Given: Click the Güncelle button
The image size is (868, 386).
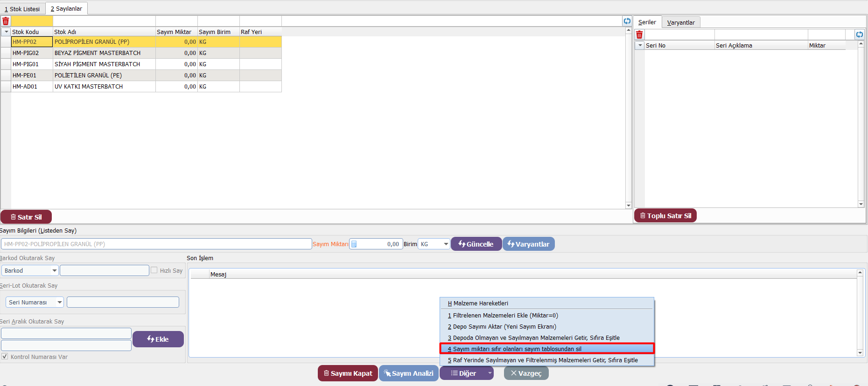Looking at the screenshot, I should tap(476, 244).
